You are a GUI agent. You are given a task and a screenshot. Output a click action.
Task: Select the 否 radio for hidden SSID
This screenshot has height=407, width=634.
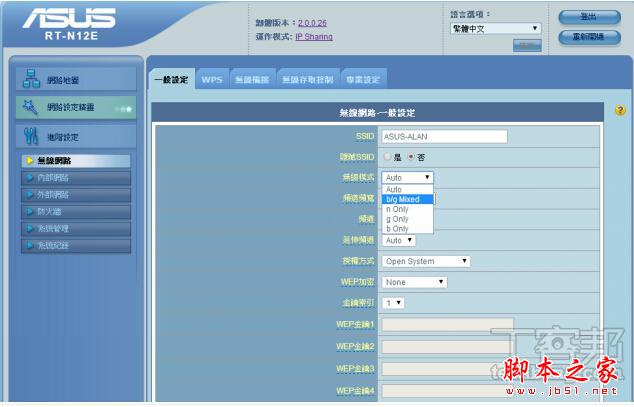[x=411, y=157]
